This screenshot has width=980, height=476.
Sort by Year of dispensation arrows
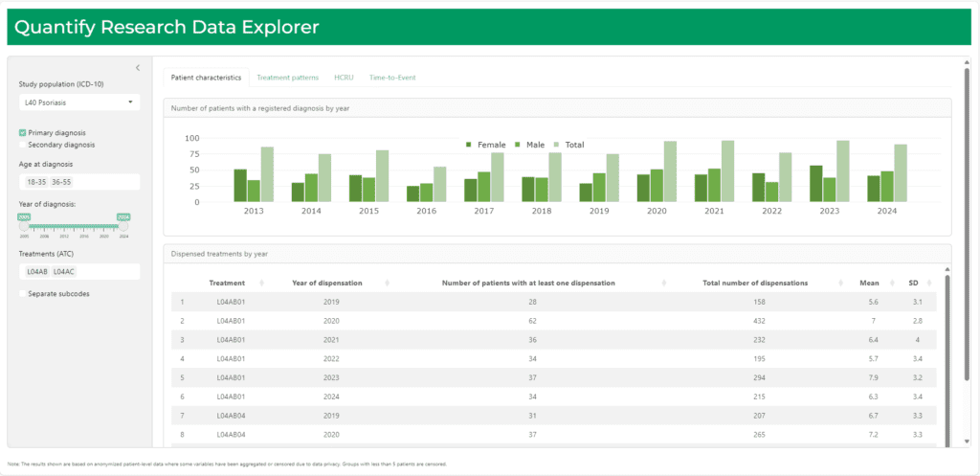pyautogui.click(x=388, y=283)
